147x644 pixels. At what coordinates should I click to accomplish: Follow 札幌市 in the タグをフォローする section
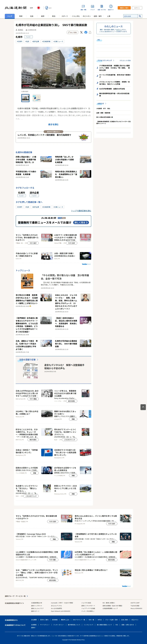click(x=22, y=196)
